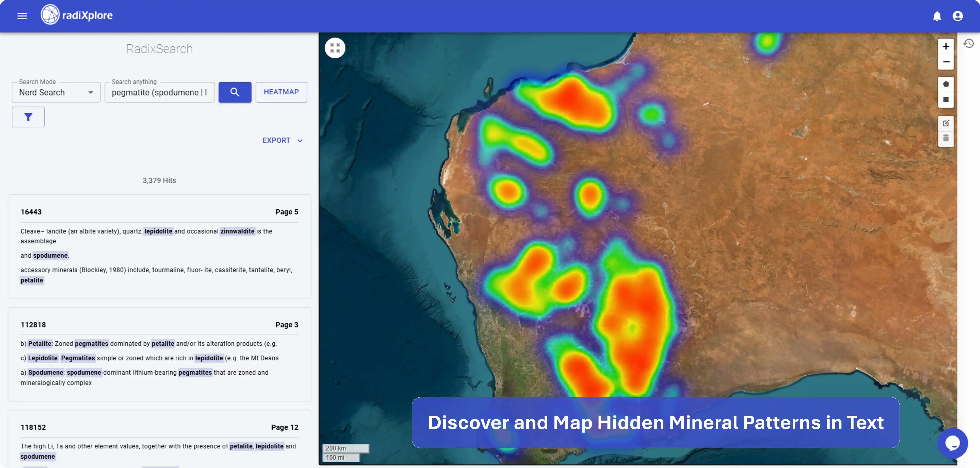
Task: Open the account menu from the avatar
Action: point(958,16)
